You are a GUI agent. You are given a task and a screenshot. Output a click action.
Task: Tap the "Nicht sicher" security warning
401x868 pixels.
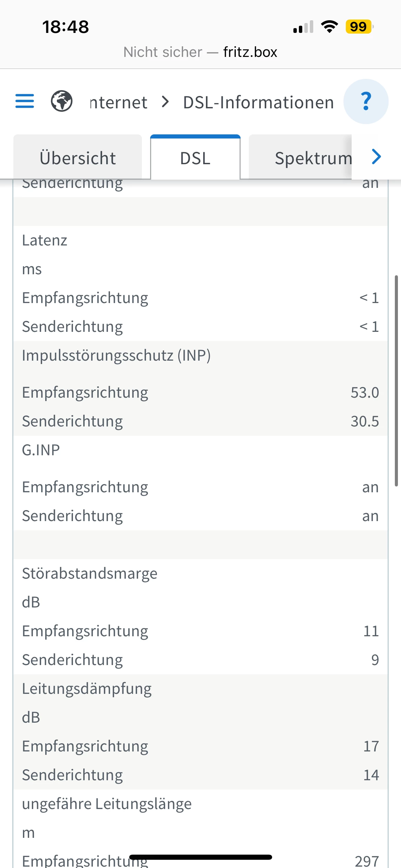pos(163,52)
